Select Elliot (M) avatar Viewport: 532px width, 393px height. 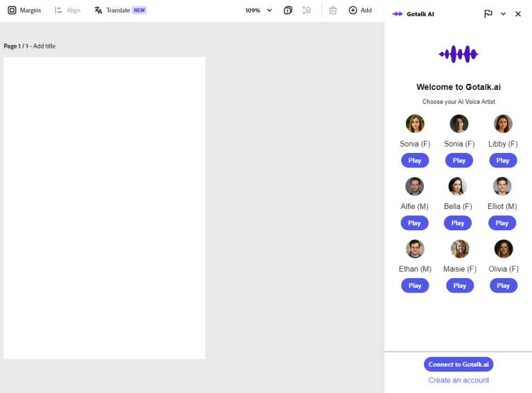point(502,186)
